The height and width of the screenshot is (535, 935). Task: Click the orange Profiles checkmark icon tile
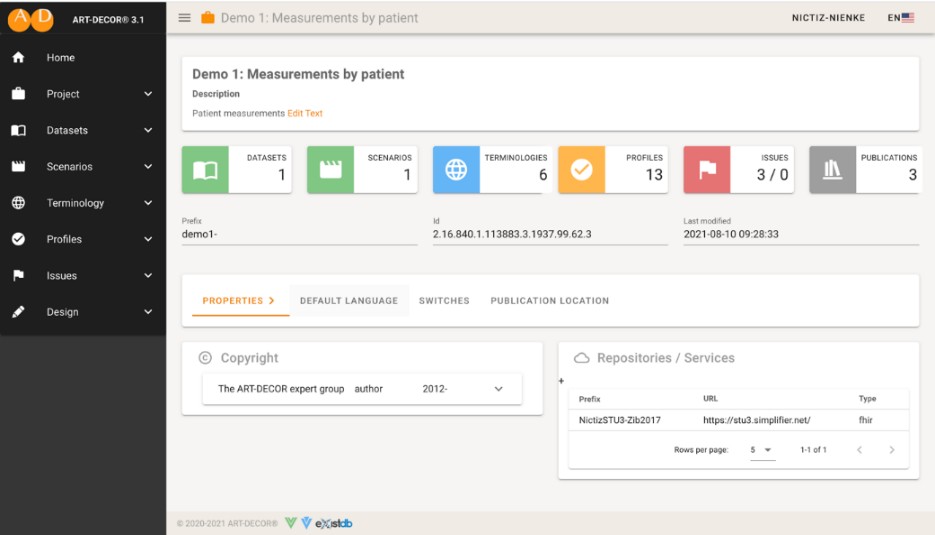[581, 170]
